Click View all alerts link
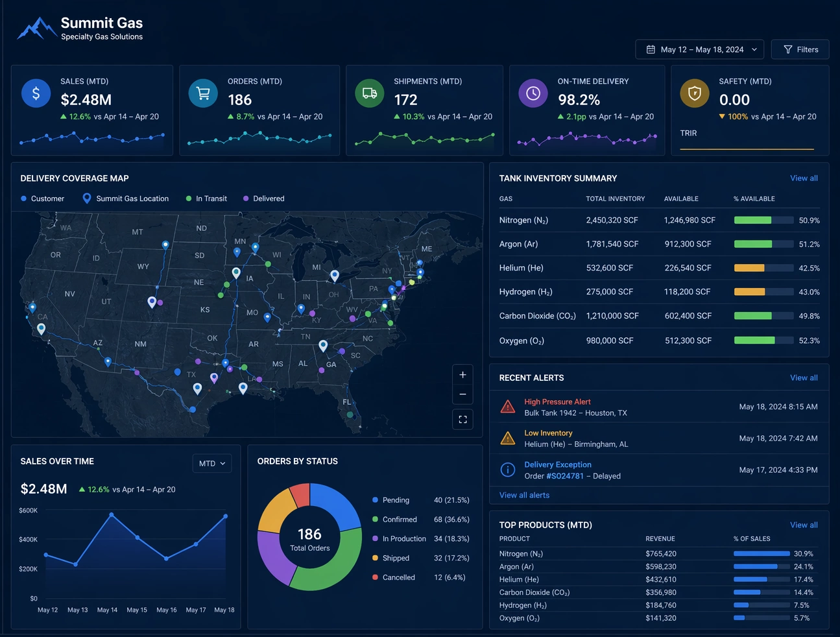Viewport: 840px width, 637px height. tap(524, 495)
